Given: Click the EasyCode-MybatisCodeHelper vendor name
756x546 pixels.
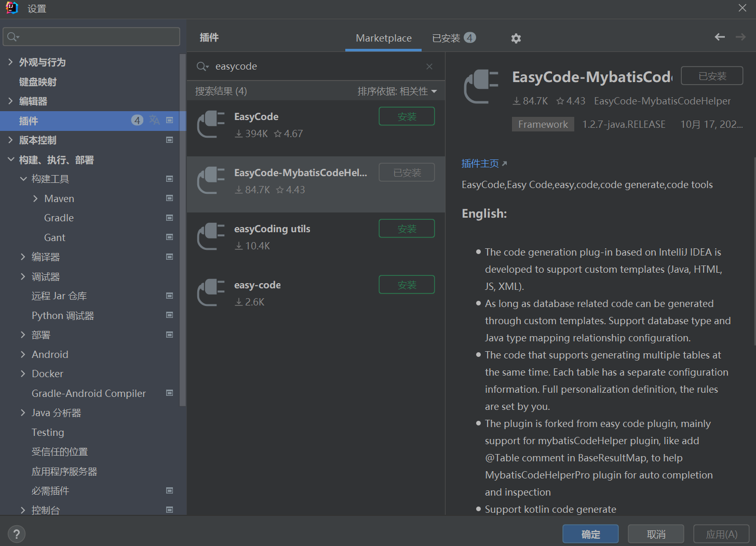Looking at the screenshot, I should [x=662, y=101].
